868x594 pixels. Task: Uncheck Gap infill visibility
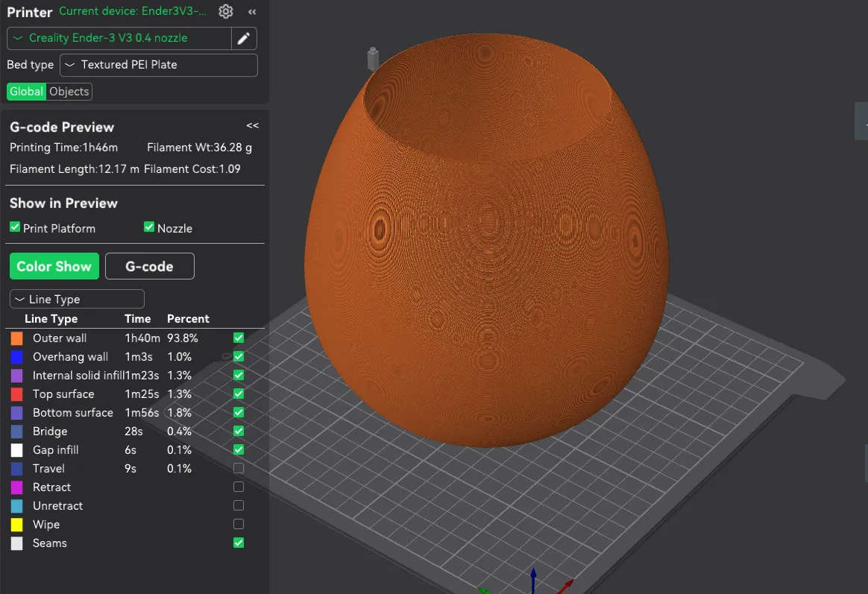239,449
